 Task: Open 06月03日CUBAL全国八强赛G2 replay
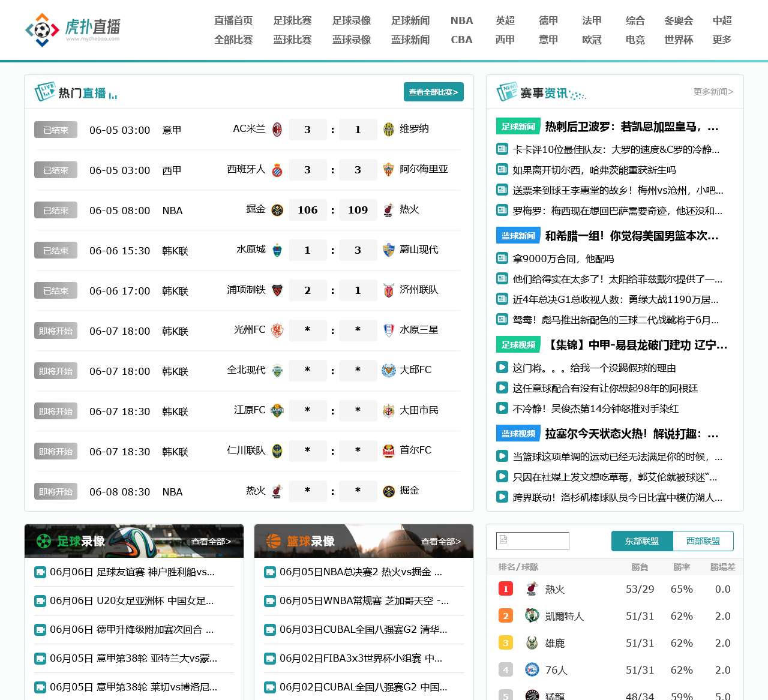tap(364, 630)
